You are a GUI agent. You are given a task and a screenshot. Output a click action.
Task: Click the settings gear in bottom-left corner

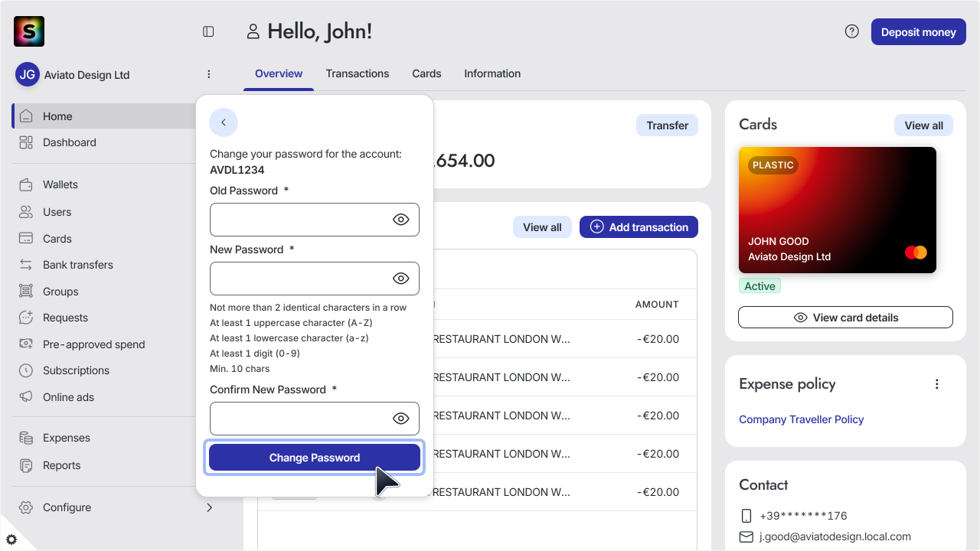coord(11,540)
